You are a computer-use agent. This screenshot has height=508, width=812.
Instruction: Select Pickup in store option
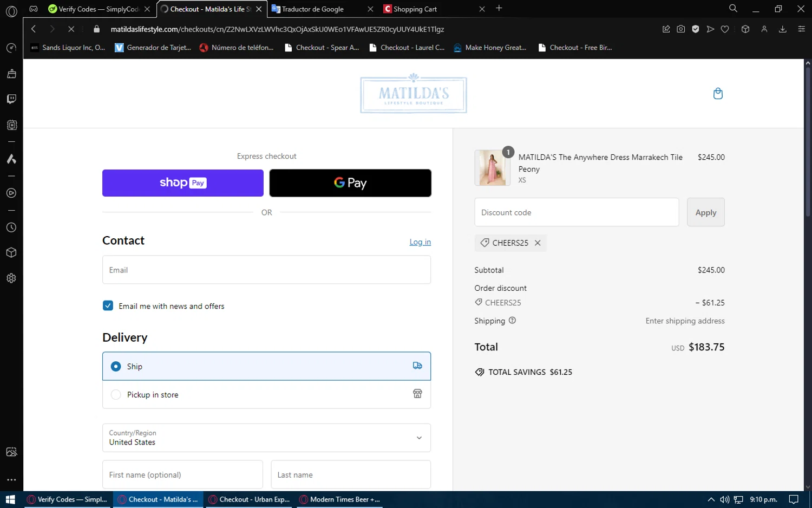[x=266, y=394]
